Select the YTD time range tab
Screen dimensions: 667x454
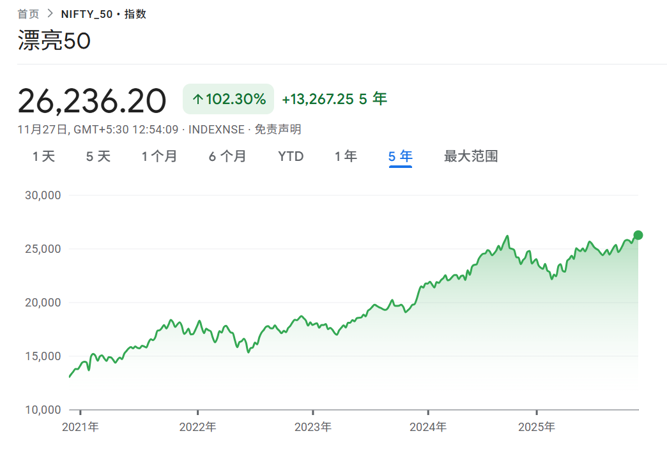[x=290, y=156]
